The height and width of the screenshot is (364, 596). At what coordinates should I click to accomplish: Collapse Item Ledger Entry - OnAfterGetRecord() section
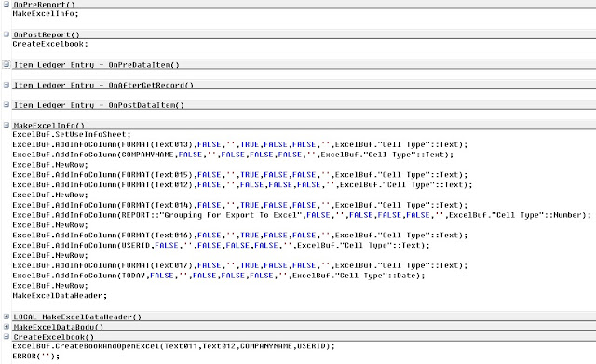[x=7, y=85]
